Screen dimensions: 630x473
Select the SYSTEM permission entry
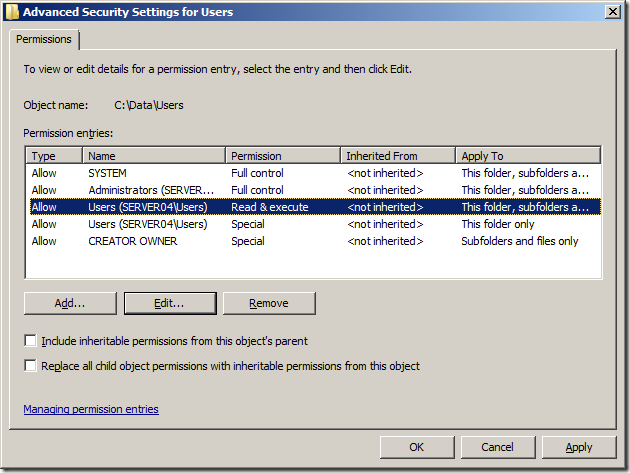click(107, 173)
